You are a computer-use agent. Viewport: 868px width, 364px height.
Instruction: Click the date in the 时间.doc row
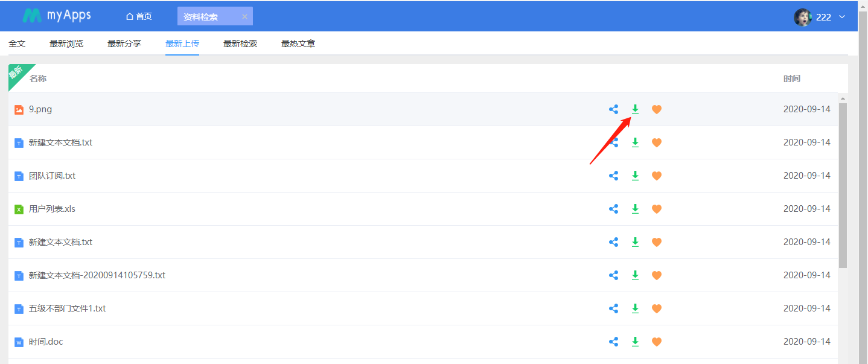(x=807, y=342)
